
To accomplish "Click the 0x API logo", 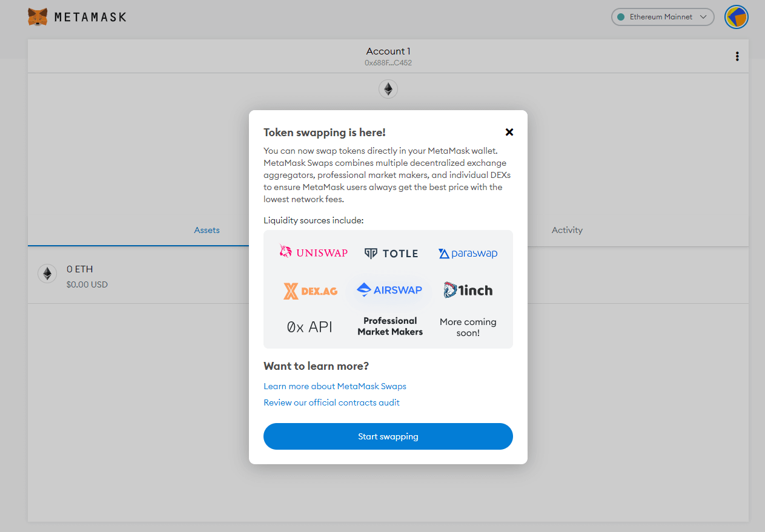I will 310,327.
